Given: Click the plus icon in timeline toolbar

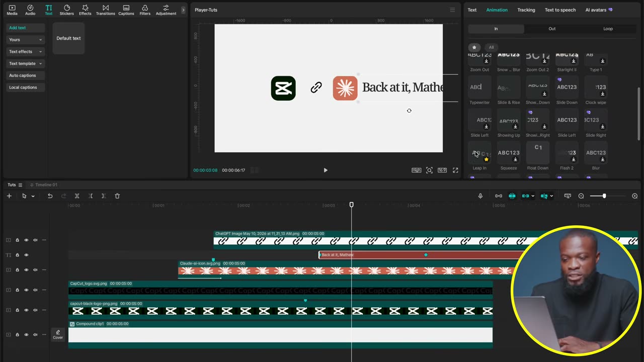Looking at the screenshot, I should pos(9,196).
